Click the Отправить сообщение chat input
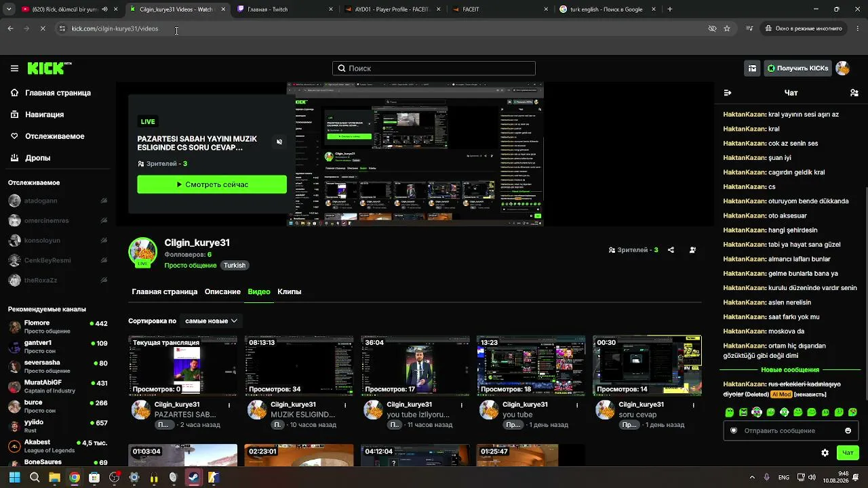Image resolution: width=868 pixels, height=488 pixels. click(x=791, y=430)
